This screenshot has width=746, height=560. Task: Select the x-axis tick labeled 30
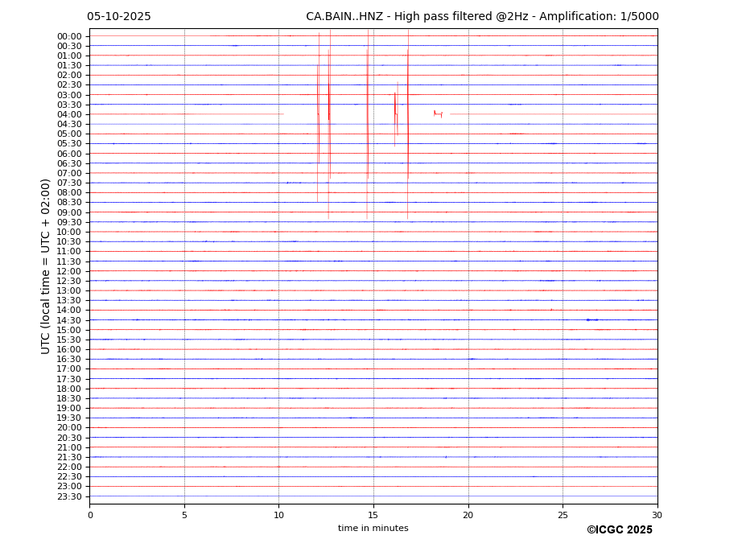657,515
